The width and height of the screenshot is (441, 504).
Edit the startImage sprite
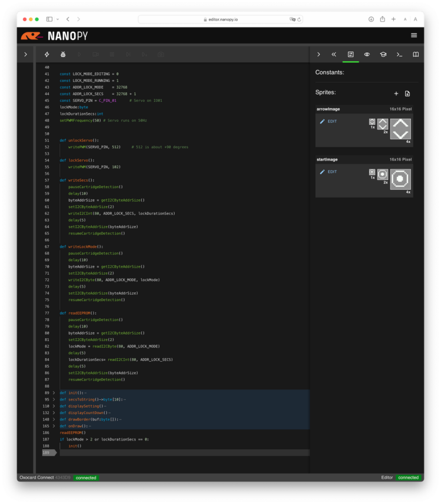click(328, 172)
